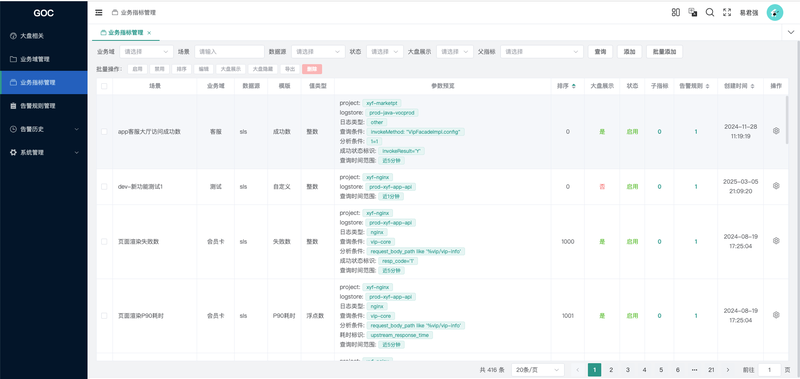This screenshot has height=379, width=800.
Task: Open settings gear for app客服大厅访问成功数 row
Action: click(x=776, y=131)
